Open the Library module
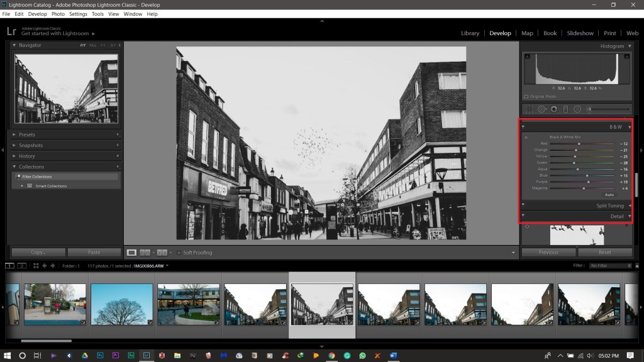644x362 pixels. pyautogui.click(x=470, y=33)
